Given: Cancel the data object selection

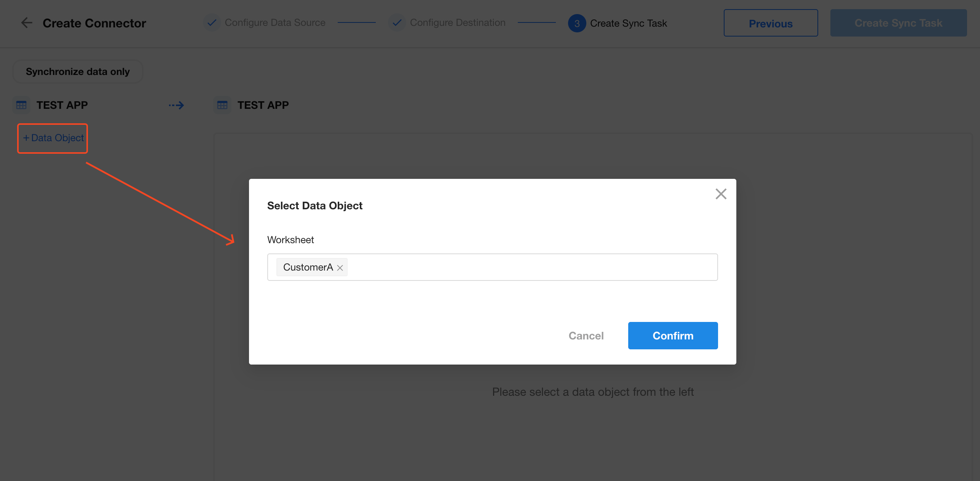Looking at the screenshot, I should [x=586, y=336].
